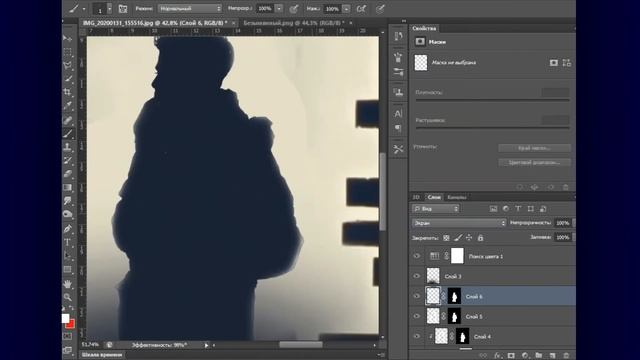Hide the Слой 3 layer
Image resolution: width=640 pixels, height=360 pixels.
pyautogui.click(x=417, y=276)
